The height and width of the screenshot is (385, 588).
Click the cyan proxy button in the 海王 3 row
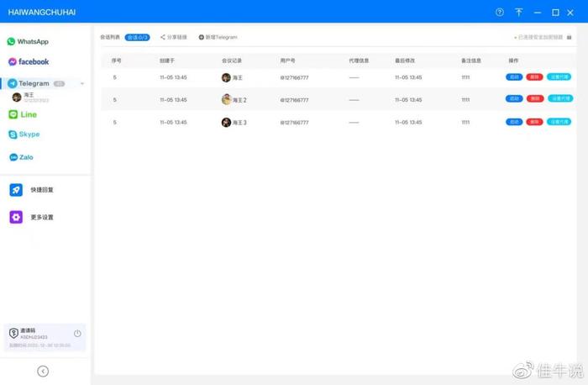(x=559, y=122)
